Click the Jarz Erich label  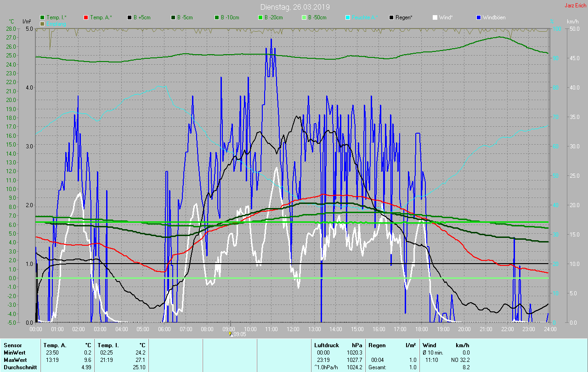tap(575, 6)
